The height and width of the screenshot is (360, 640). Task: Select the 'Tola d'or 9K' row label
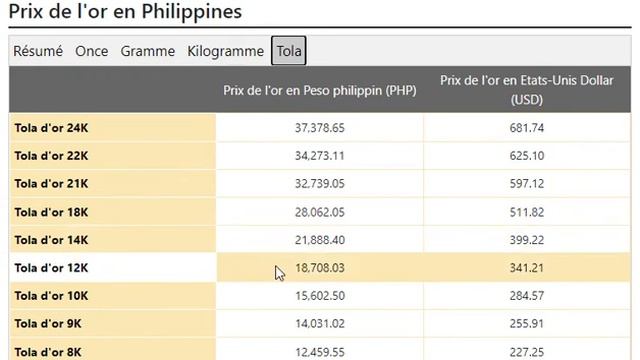click(x=48, y=323)
